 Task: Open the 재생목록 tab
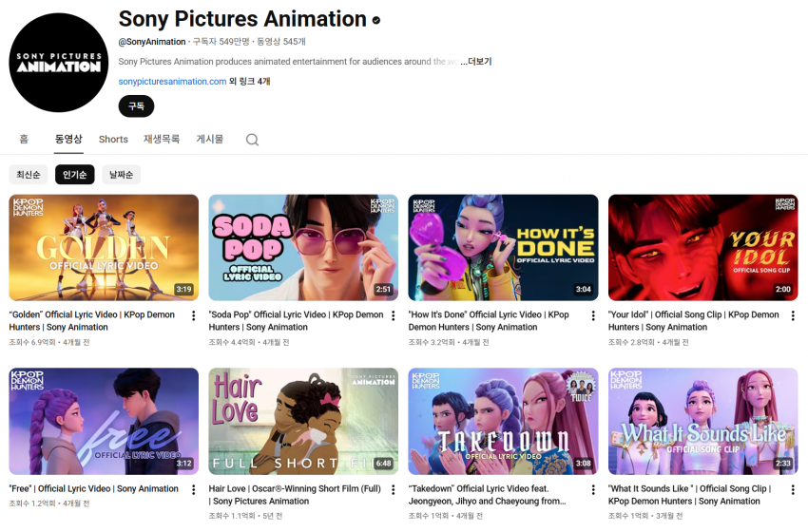click(x=162, y=139)
